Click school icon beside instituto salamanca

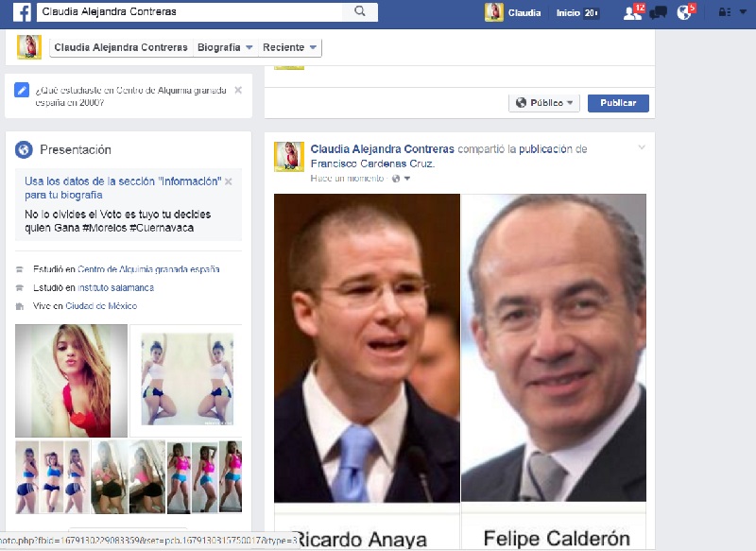coord(20,288)
